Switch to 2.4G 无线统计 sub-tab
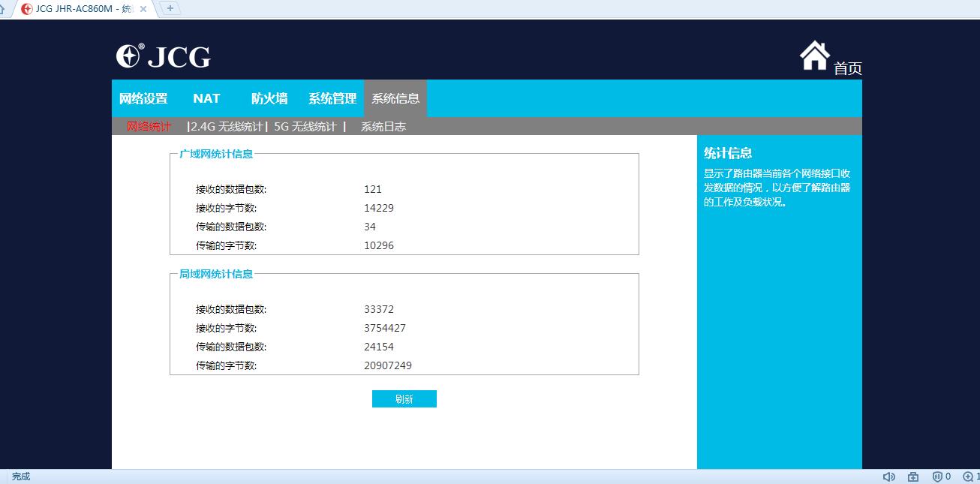The width and height of the screenshot is (980, 484). pyautogui.click(x=227, y=126)
